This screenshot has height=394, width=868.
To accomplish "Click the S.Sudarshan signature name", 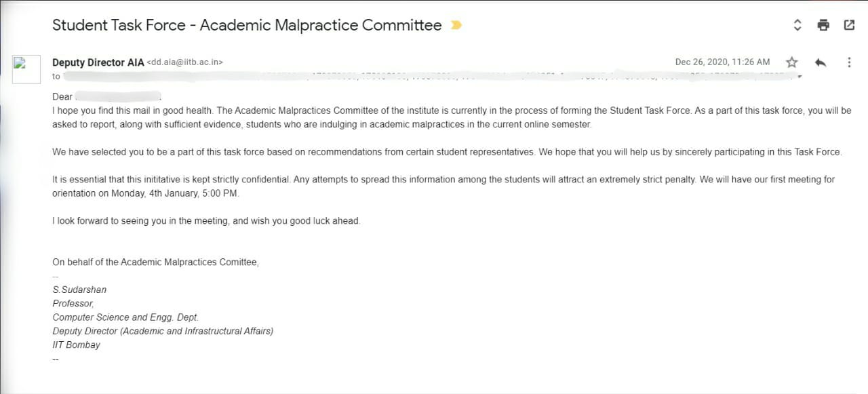I will pyautogui.click(x=79, y=290).
